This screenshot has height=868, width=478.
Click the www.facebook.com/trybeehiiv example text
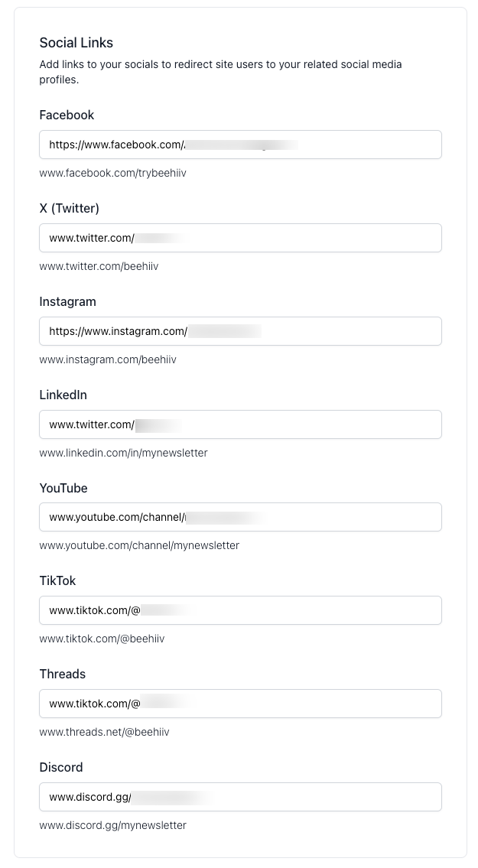pyautogui.click(x=112, y=174)
